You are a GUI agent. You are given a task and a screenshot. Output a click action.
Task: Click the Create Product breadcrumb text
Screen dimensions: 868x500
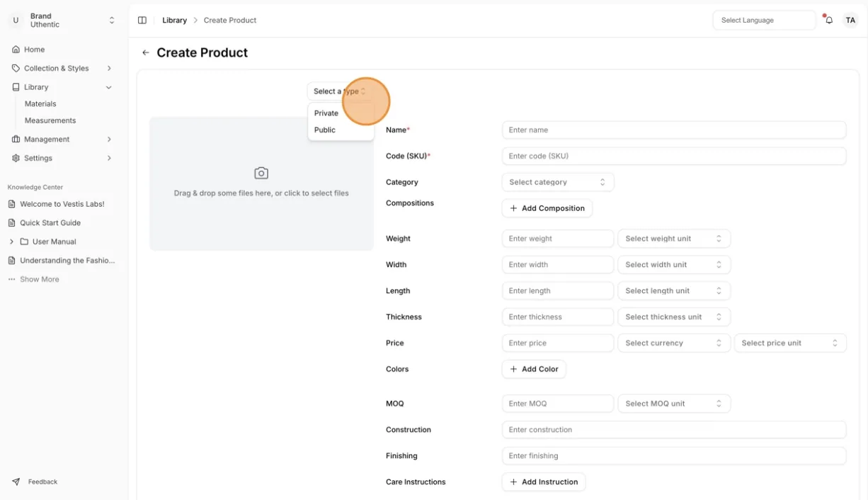point(230,21)
